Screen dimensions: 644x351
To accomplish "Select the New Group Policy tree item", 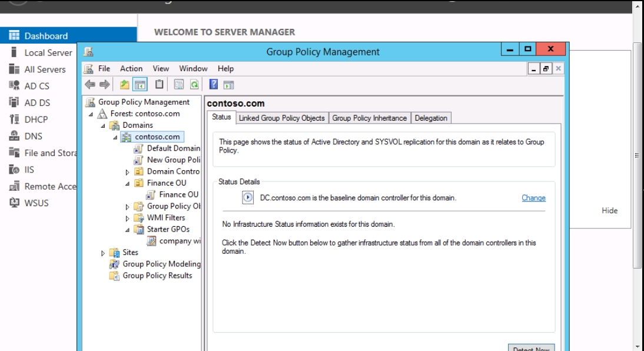I will (173, 160).
